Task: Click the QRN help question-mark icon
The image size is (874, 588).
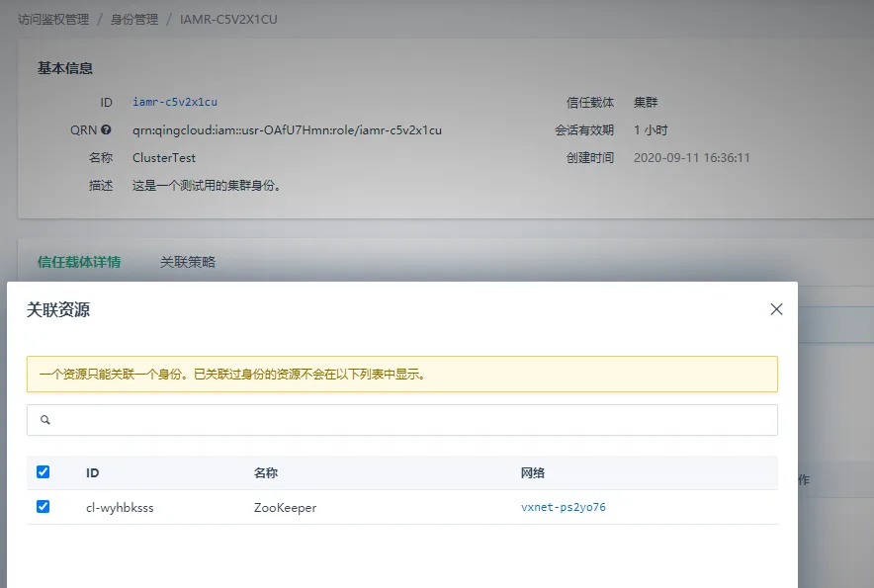Action: click(x=106, y=129)
